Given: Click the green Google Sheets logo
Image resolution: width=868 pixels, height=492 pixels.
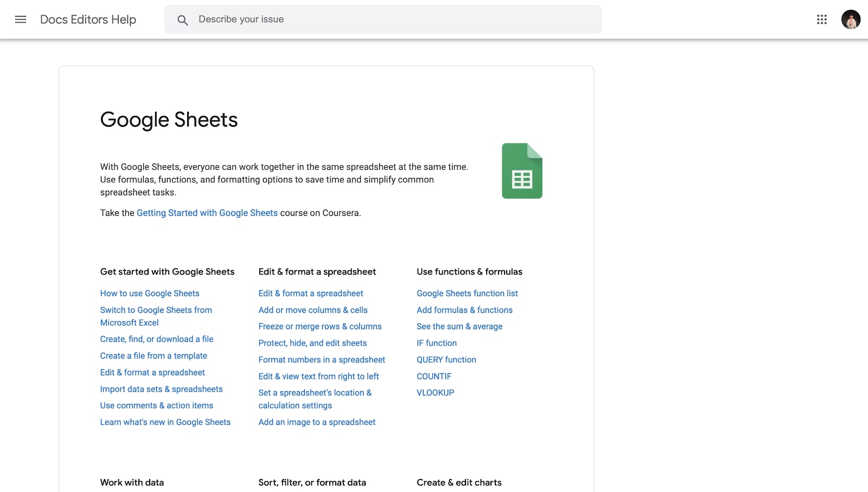Looking at the screenshot, I should coord(522,171).
